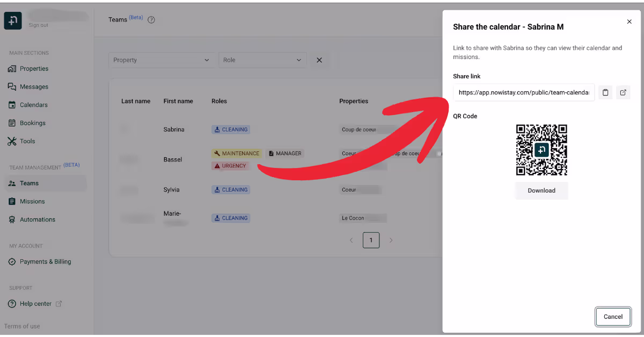Image resolution: width=644 pixels, height=337 pixels.
Task: Expand the Role filter dropdown
Action: (262, 60)
